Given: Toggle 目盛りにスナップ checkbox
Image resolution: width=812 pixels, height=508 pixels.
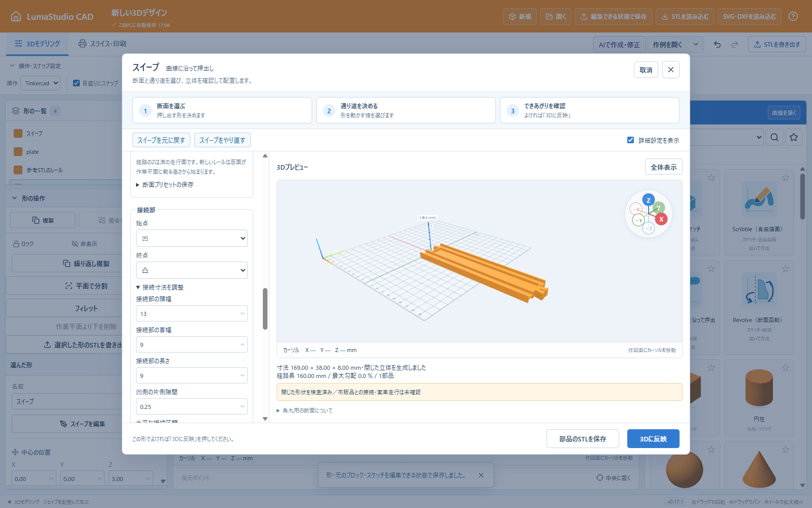Looking at the screenshot, I should (77, 83).
